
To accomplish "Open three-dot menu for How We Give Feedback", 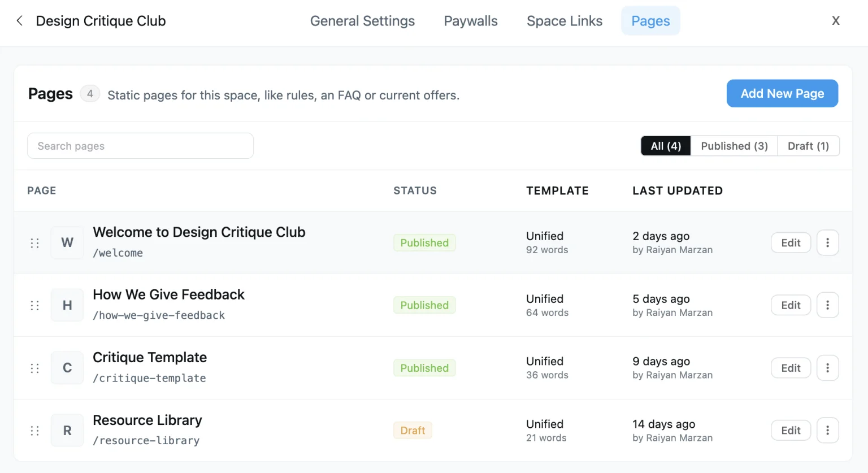I will click(x=827, y=305).
